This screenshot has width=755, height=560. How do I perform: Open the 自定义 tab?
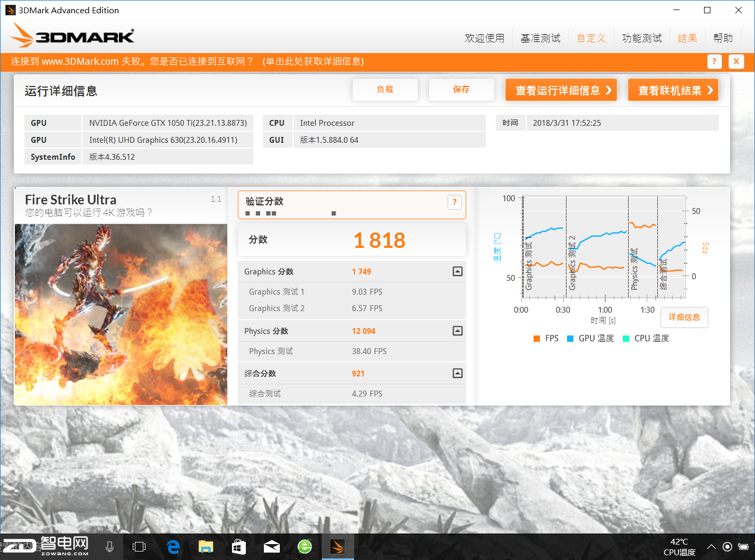point(591,38)
